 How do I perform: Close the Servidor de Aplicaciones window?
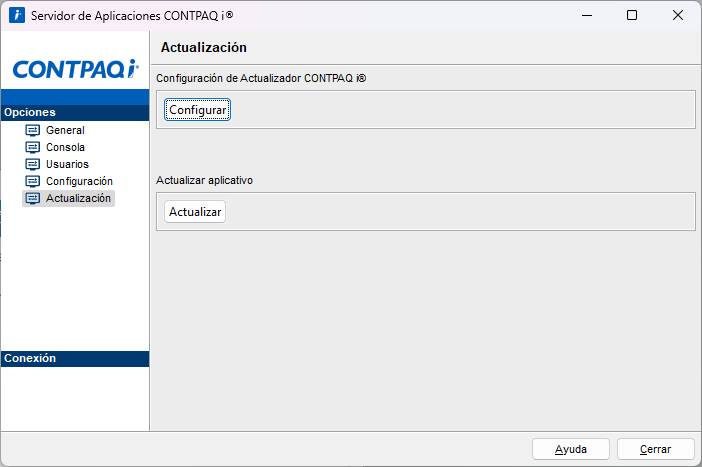pyautogui.click(x=678, y=15)
